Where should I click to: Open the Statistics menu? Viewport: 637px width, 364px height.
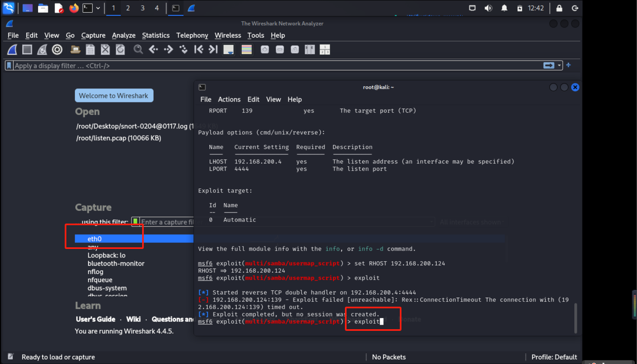tap(156, 36)
